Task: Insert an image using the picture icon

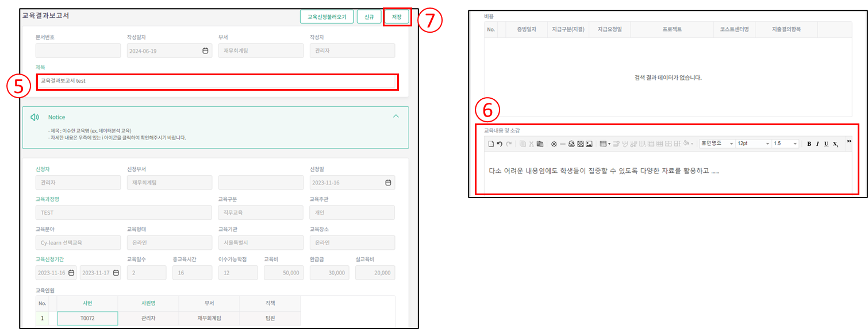Action: [x=589, y=144]
